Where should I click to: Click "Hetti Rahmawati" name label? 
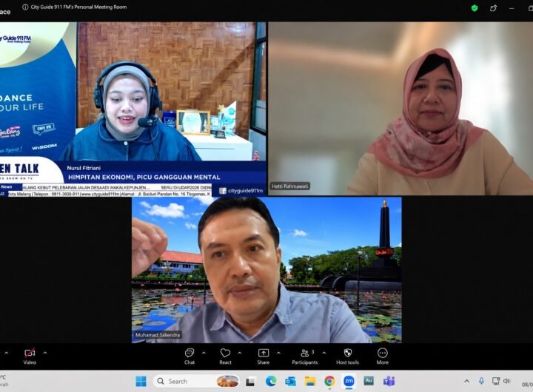tap(290, 186)
